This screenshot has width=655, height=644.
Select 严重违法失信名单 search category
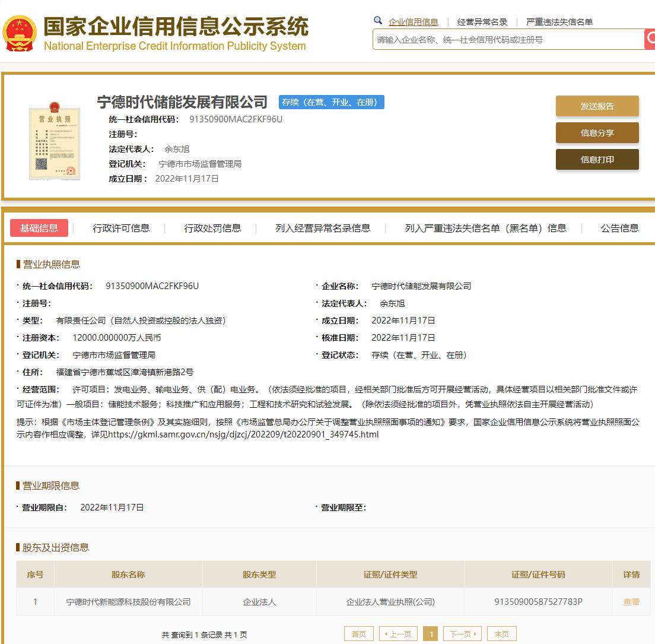[x=559, y=22]
